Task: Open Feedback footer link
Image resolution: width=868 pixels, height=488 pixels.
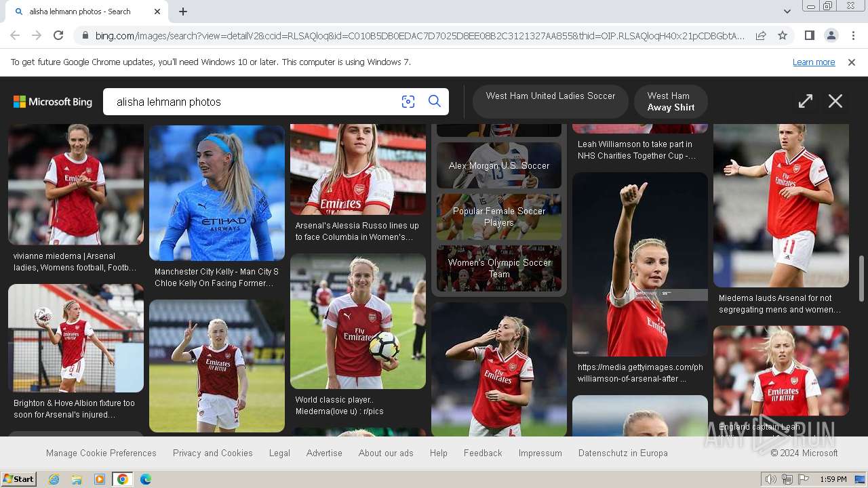Action: (483, 453)
